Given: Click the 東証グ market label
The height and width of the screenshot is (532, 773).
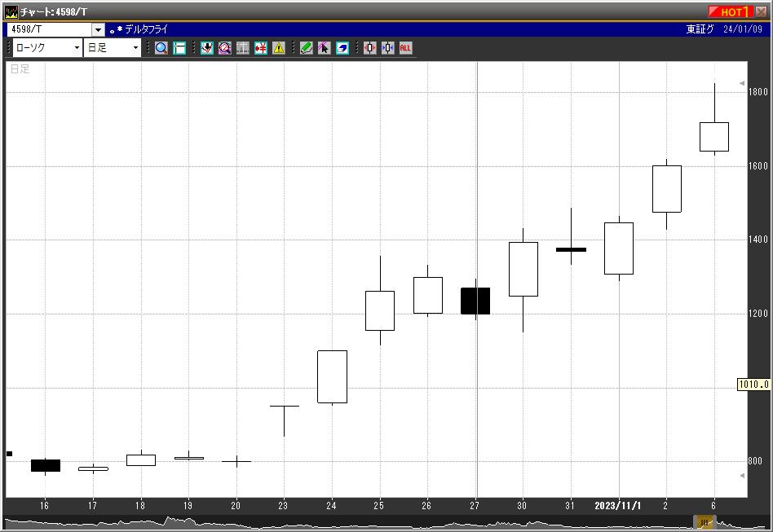Looking at the screenshot, I should pos(700,29).
